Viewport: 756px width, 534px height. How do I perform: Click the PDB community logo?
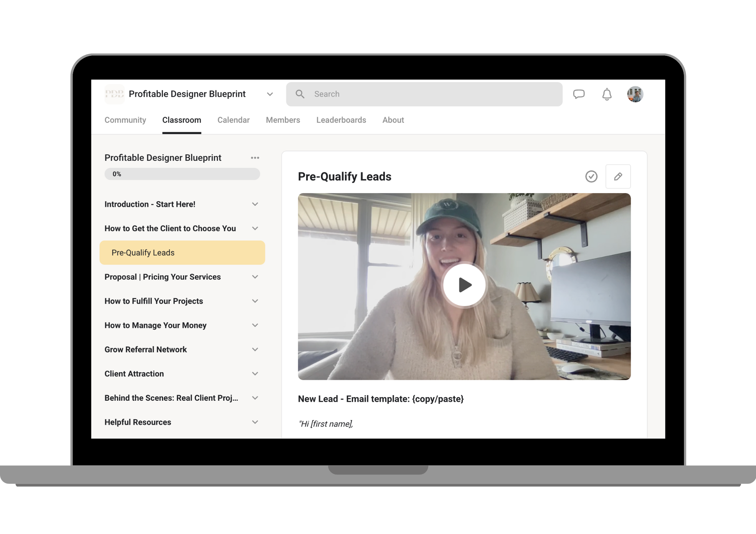click(x=114, y=94)
